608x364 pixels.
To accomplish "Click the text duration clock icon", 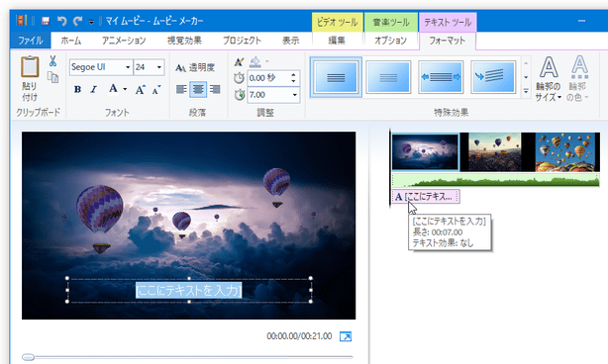I will pos(240,95).
